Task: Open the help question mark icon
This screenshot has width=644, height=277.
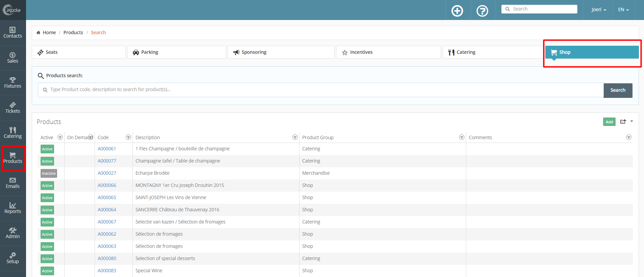Action: [x=482, y=11]
